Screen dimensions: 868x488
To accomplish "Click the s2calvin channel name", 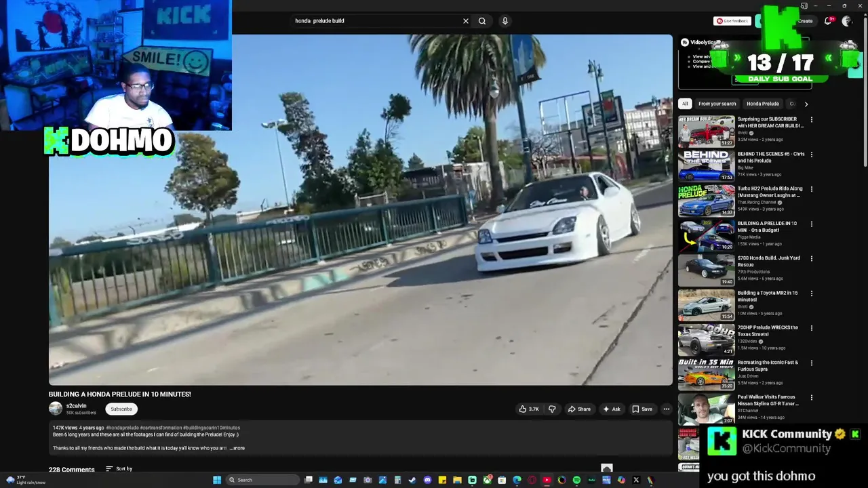I will (x=76, y=406).
